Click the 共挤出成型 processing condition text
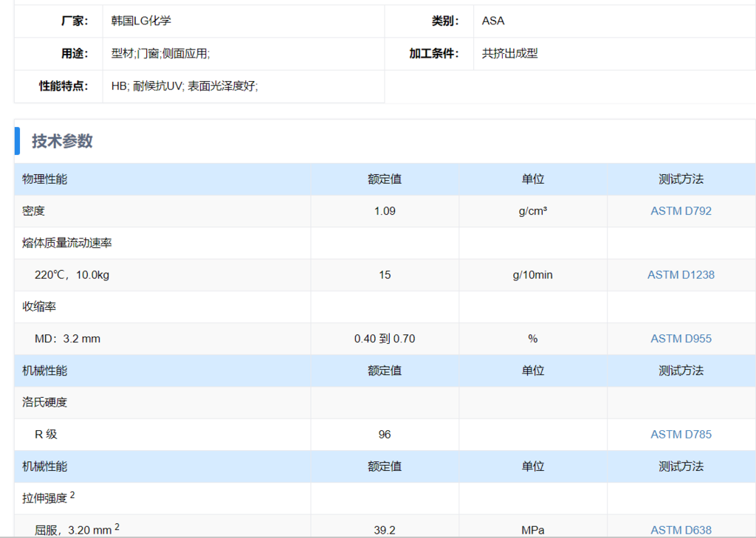This screenshot has height=538, width=756. [509, 54]
